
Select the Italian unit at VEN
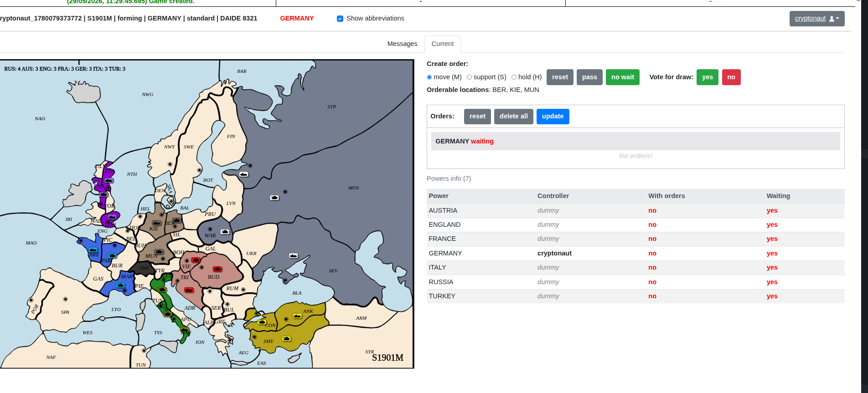(x=162, y=290)
